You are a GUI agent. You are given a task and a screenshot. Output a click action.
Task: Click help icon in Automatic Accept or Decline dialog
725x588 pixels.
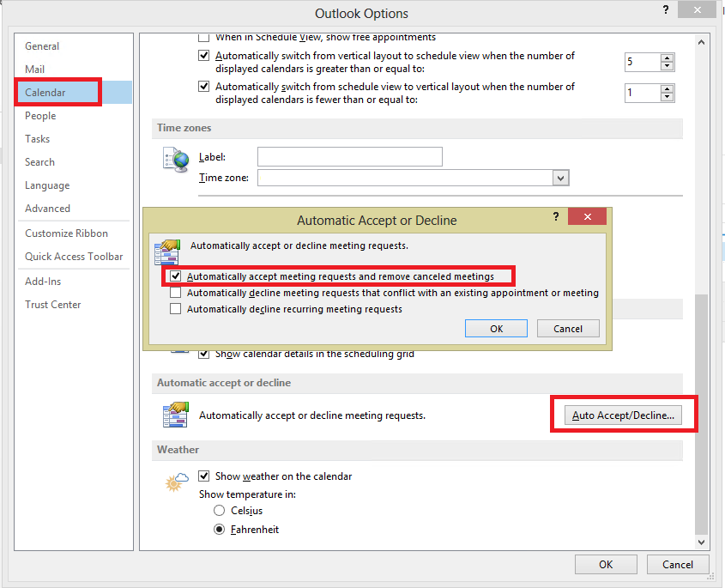[x=556, y=216]
